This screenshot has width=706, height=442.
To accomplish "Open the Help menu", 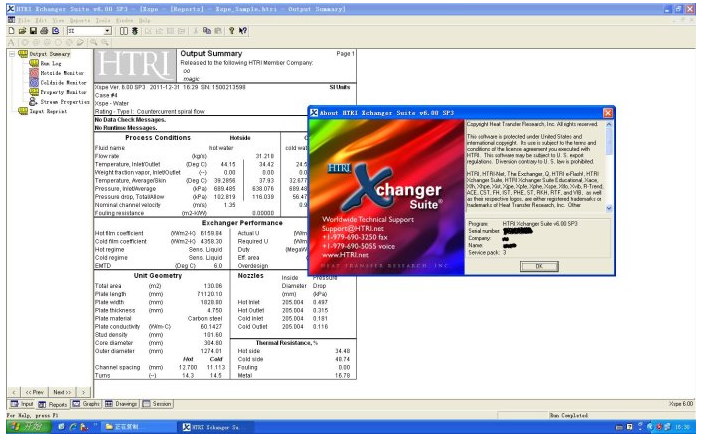I will pyautogui.click(x=144, y=20).
